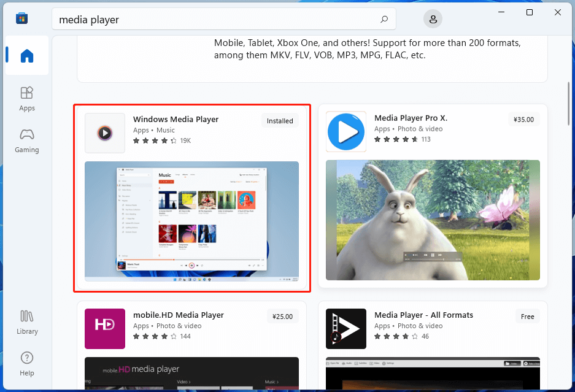Click the Media Player Pro X. title
This screenshot has width=575, height=392.
tap(411, 118)
